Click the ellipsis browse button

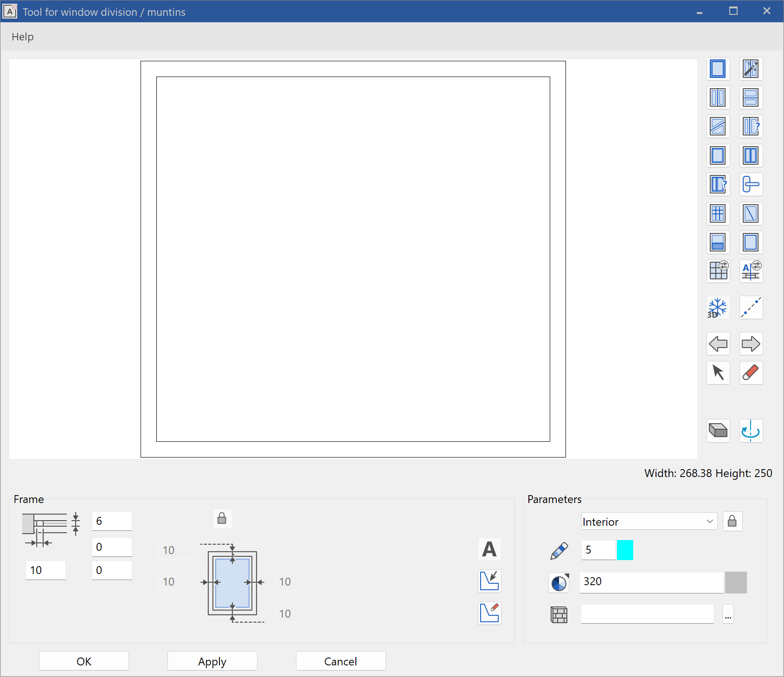pos(728,614)
